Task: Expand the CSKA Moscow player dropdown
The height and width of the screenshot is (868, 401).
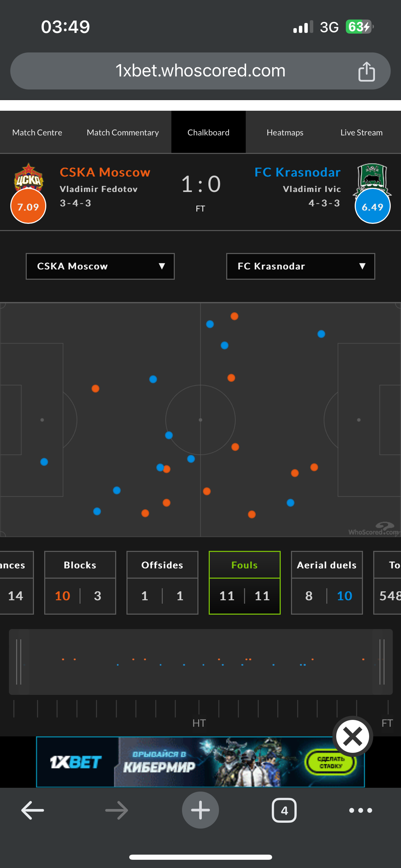Action: tap(100, 266)
